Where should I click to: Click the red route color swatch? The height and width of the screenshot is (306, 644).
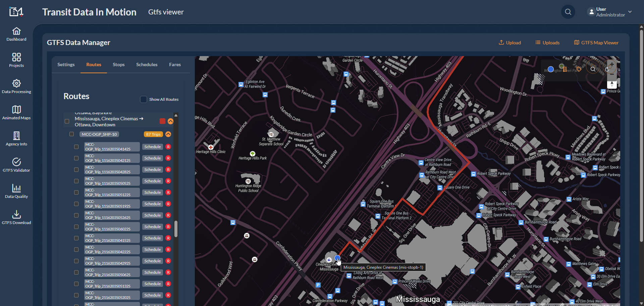[x=162, y=121]
